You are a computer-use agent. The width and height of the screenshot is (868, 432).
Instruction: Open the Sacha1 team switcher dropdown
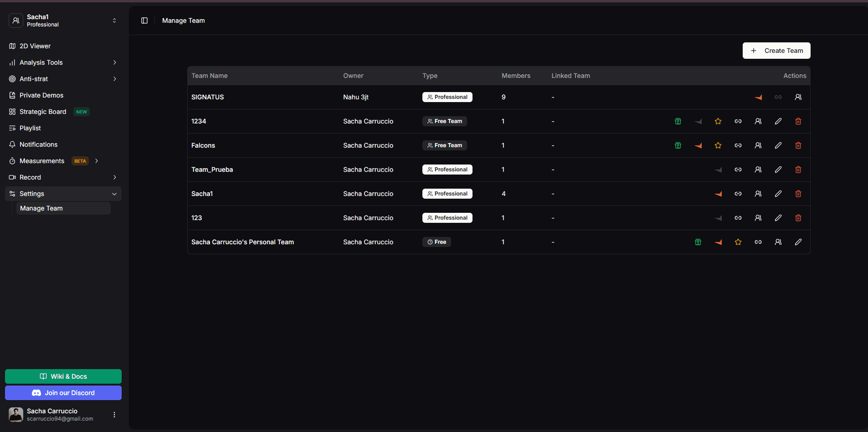pyautogui.click(x=63, y=21)
